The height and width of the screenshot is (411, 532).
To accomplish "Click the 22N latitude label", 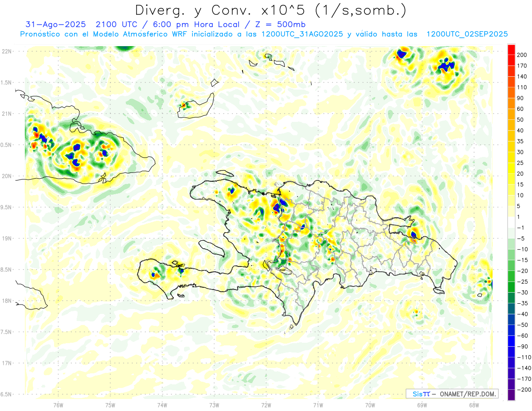I will click(x=7, y=51).
